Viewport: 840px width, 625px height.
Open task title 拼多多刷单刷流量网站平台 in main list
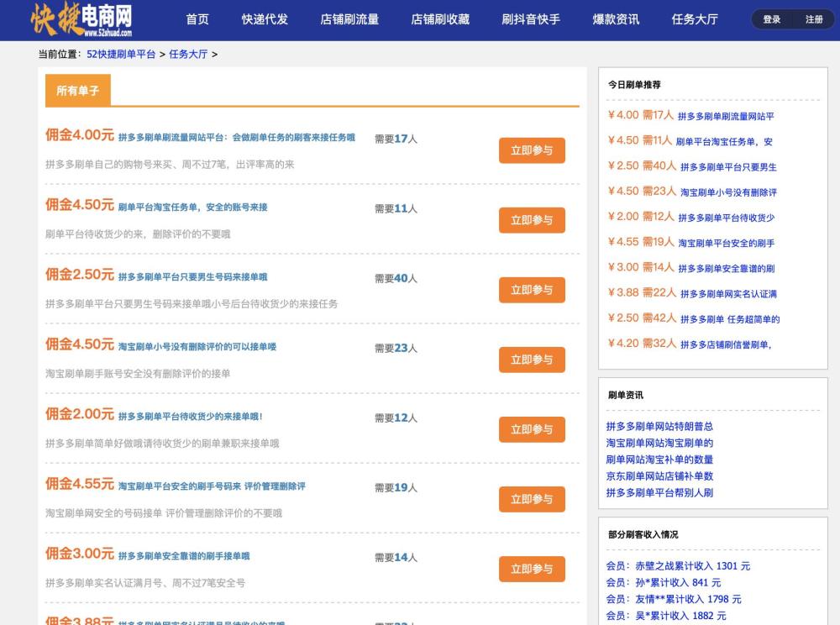[236, 137]
